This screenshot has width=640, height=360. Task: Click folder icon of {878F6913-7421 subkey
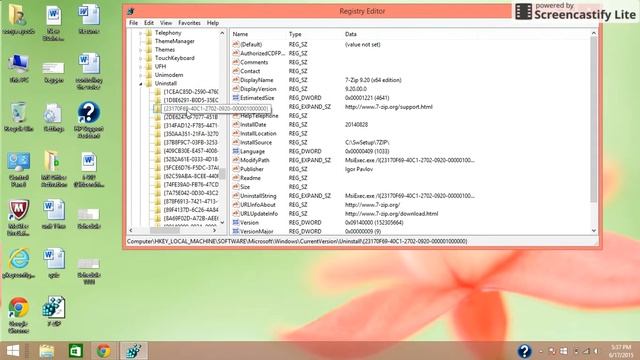coord(158,202)
